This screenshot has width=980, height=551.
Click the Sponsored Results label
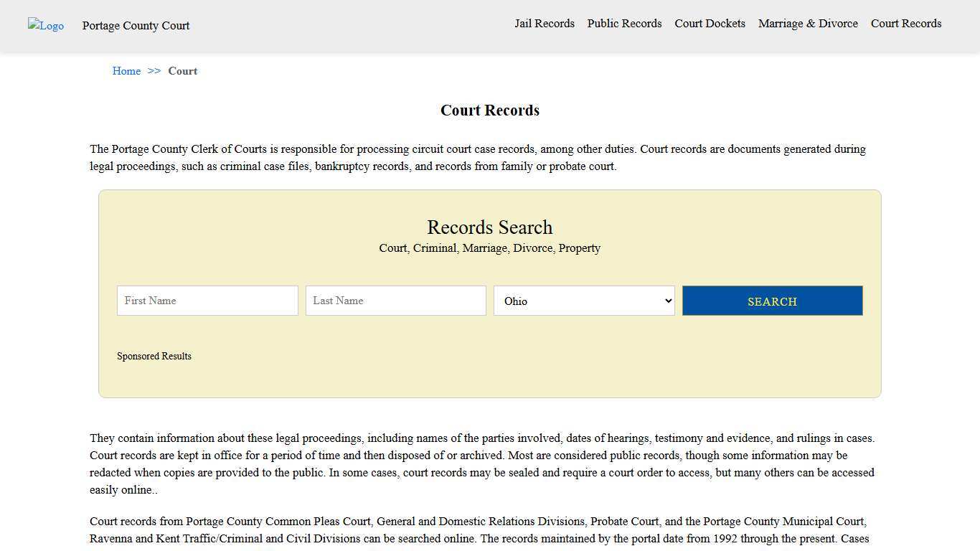click(x=154, y=356)
